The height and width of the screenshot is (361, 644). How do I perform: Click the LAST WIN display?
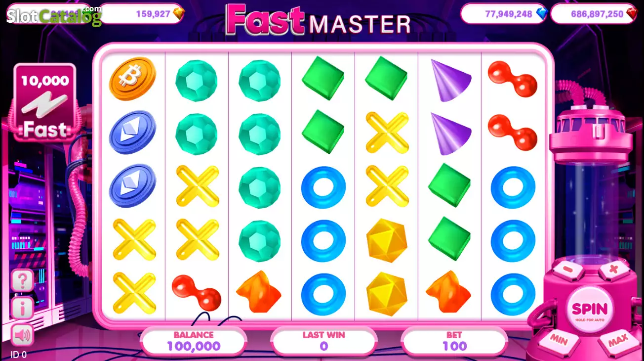click(x=324, y=341)
